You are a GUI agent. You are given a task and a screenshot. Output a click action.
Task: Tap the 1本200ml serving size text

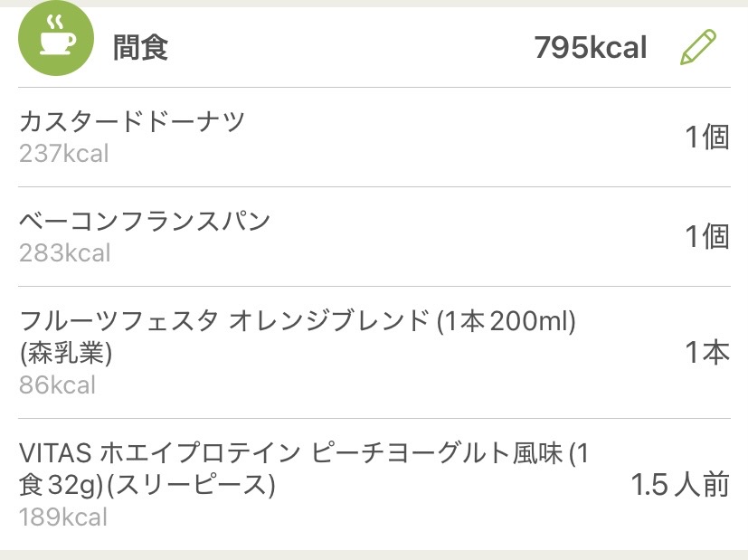(x=507, y=320)
